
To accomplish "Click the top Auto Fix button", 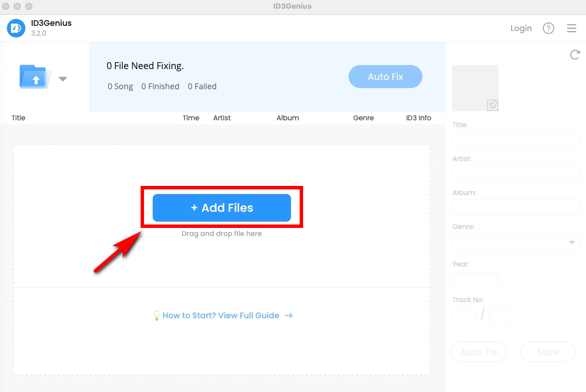I will tap(385, 77).
